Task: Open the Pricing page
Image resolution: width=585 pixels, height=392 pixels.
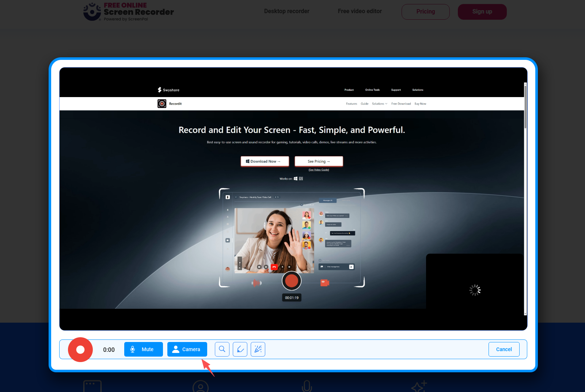Action: click(x=425, y=11)
